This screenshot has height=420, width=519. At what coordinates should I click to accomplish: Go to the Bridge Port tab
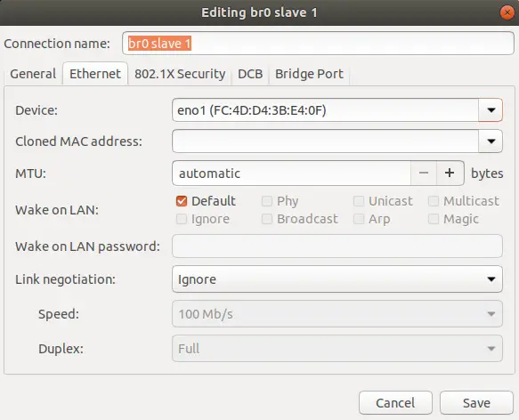coord(309,74)
